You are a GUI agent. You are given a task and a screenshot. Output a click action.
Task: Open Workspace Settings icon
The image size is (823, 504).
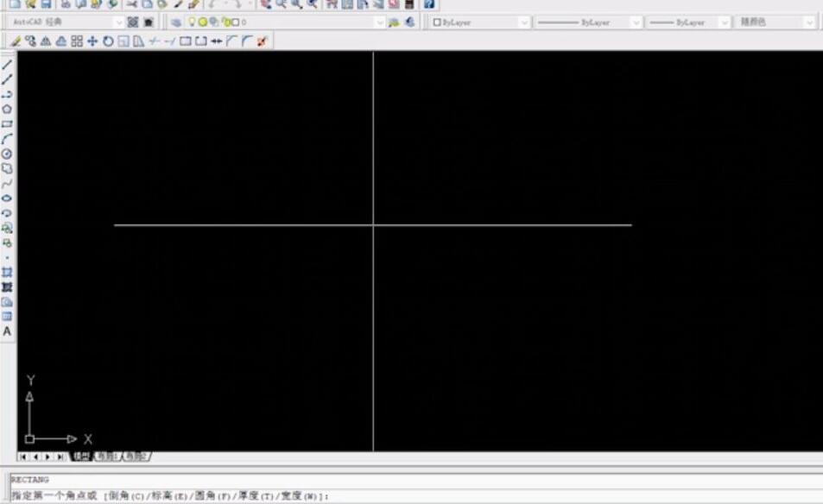(x=133, y=22)
